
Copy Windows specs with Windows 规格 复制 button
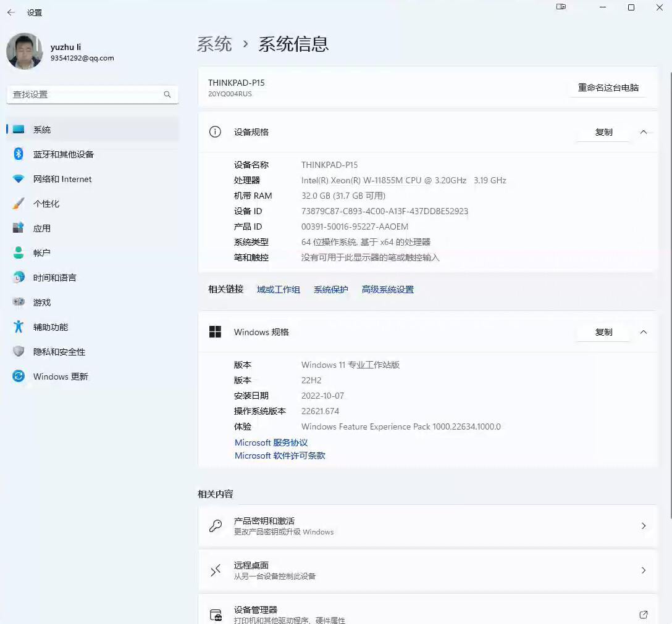click(x=603, y=332)
